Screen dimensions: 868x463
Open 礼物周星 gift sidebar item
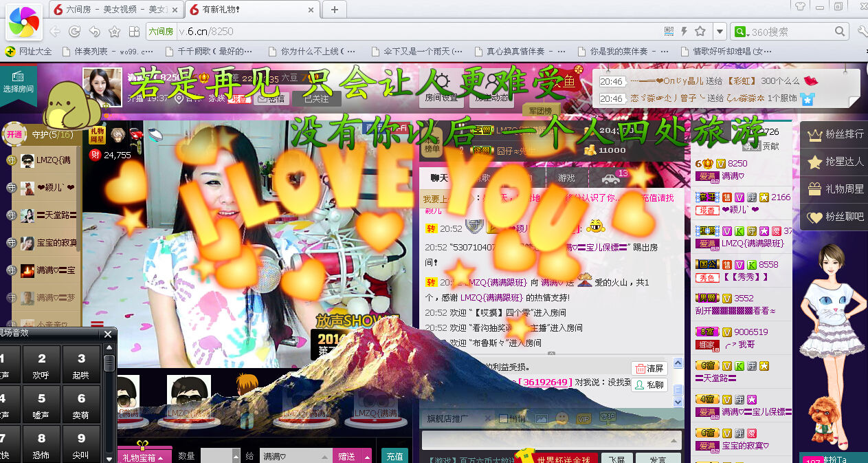[x=835, y=189]
